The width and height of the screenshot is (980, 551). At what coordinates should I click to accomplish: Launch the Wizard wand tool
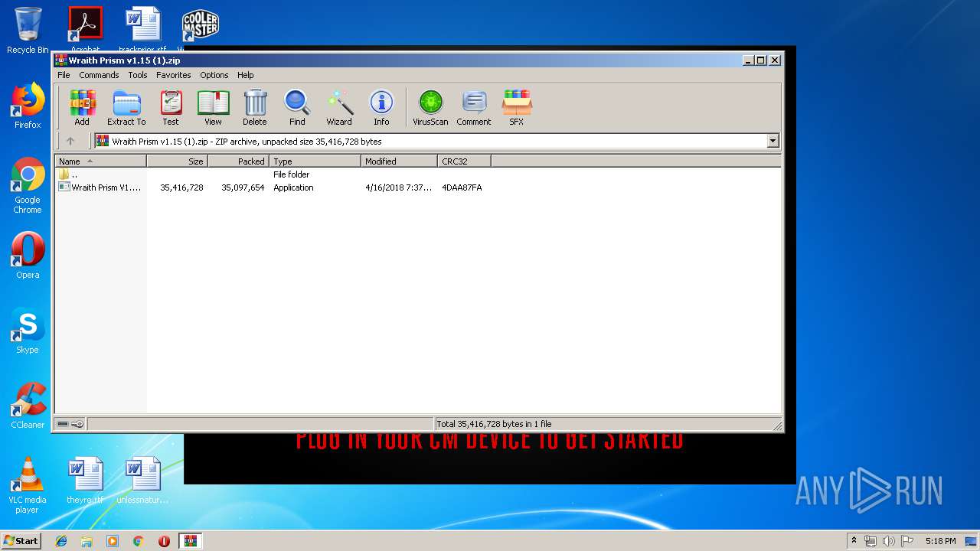339,107
